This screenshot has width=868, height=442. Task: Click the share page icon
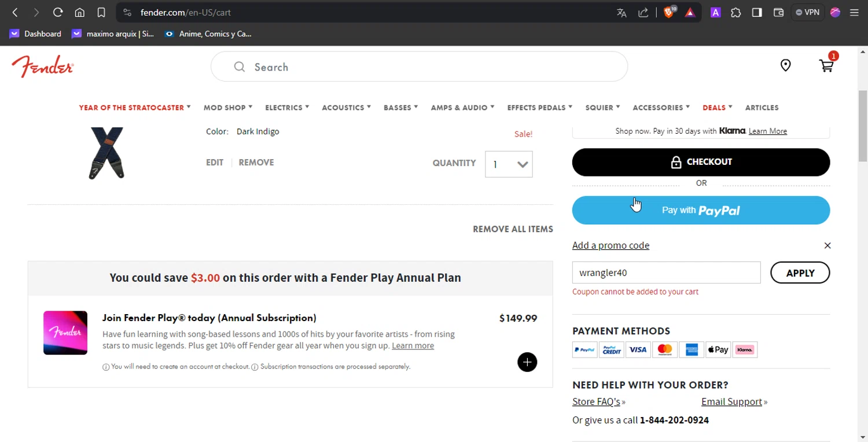[643, 12]
